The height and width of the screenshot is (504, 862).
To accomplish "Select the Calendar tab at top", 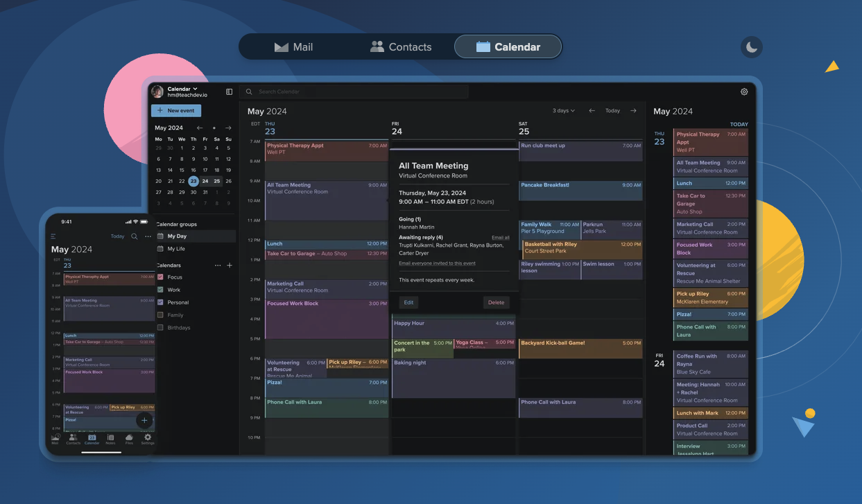I will tap(508, 47).
